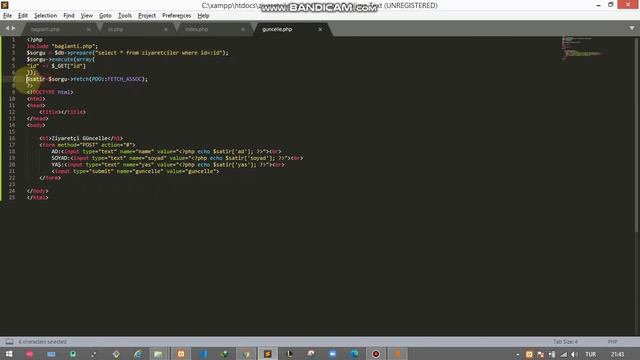Click line number 25 in the gutter
The width and height of the screenshot is (640, 360).
(12, 198)
